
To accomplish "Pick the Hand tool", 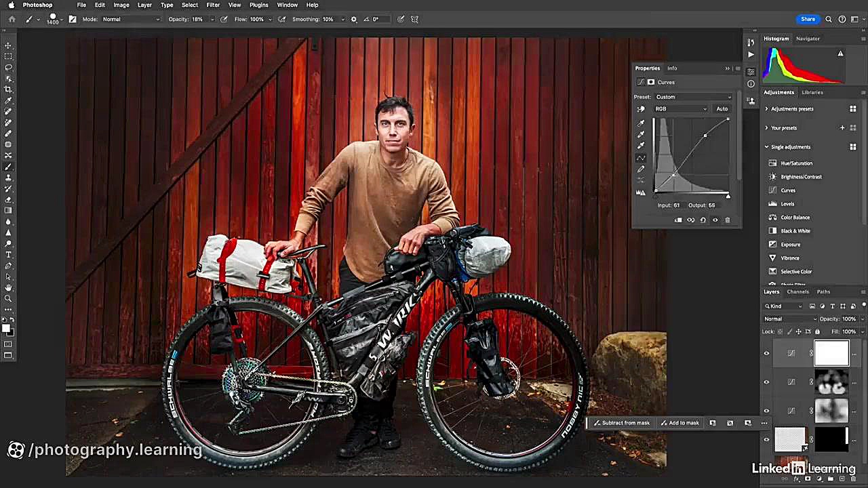I will pos(8,288).
